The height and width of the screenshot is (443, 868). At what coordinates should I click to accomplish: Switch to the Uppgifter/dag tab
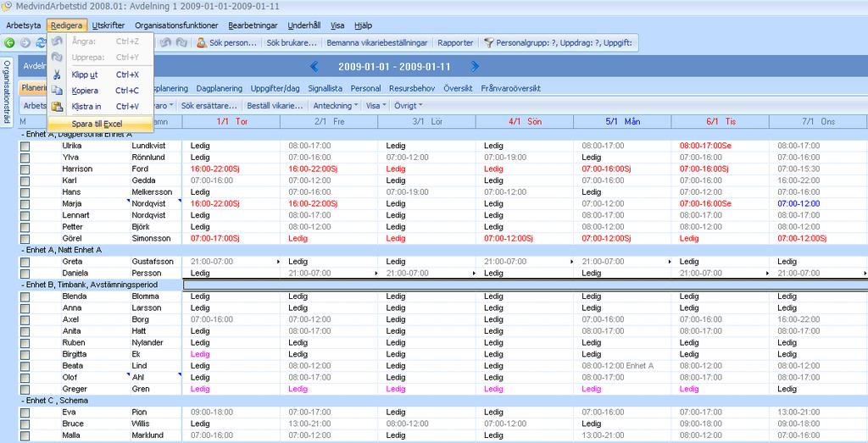[275, 88]
